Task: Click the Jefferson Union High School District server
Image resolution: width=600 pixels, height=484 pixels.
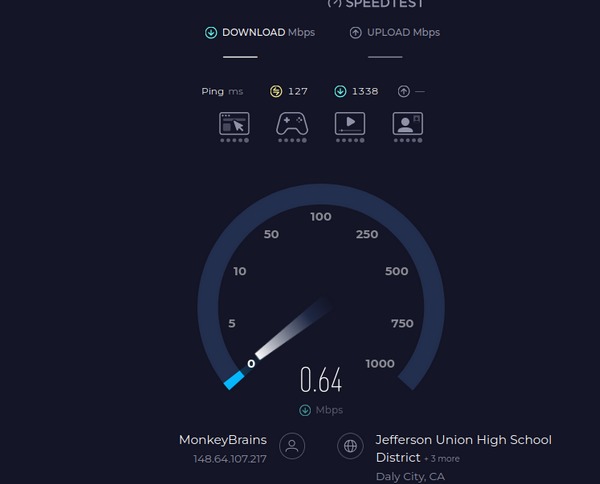Action: 463,448
